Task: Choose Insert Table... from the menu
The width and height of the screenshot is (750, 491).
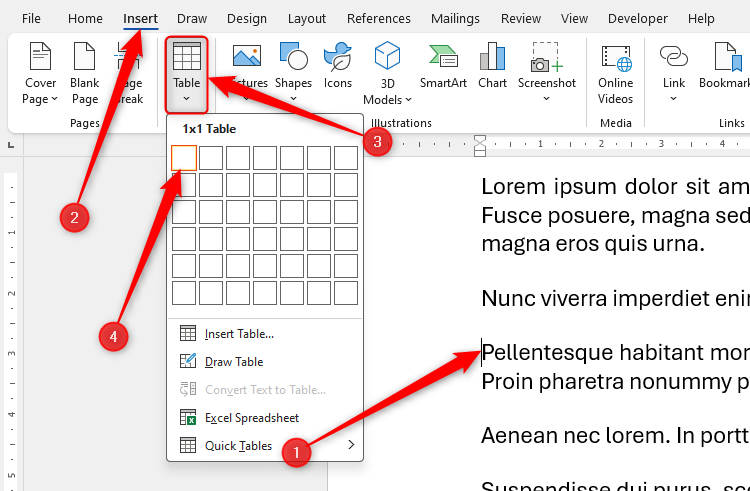Action: coord(239,334)
